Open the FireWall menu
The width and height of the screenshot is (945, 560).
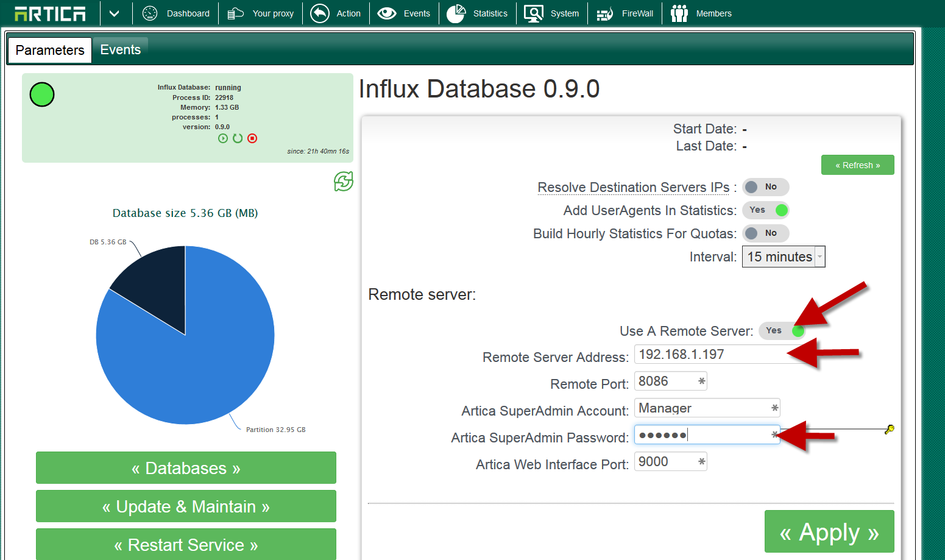click(x=637, y=13)
